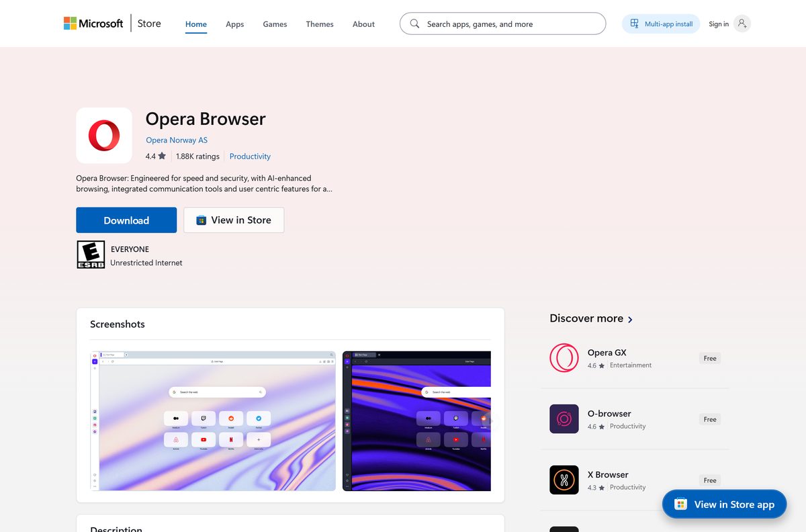Viewport: 806px width, 532px height.
Task: Click the Multi-app install button
Action: click(661, 24)
